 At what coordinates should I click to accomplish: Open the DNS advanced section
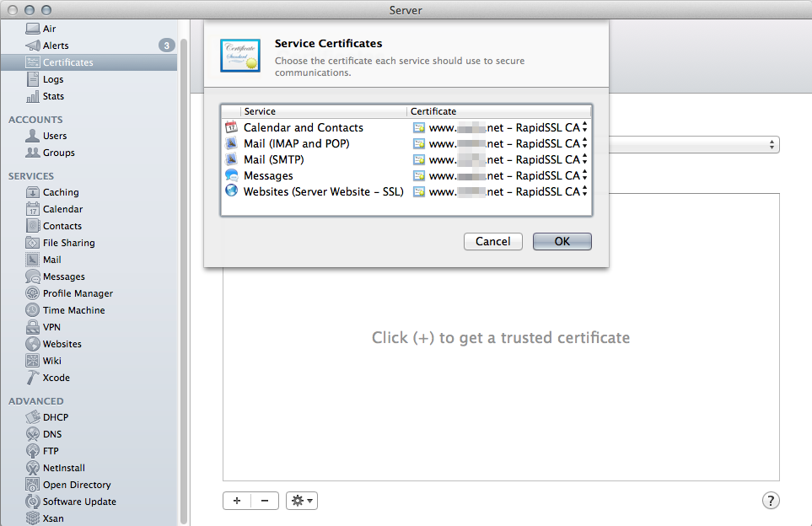click(x=51, y=434)
